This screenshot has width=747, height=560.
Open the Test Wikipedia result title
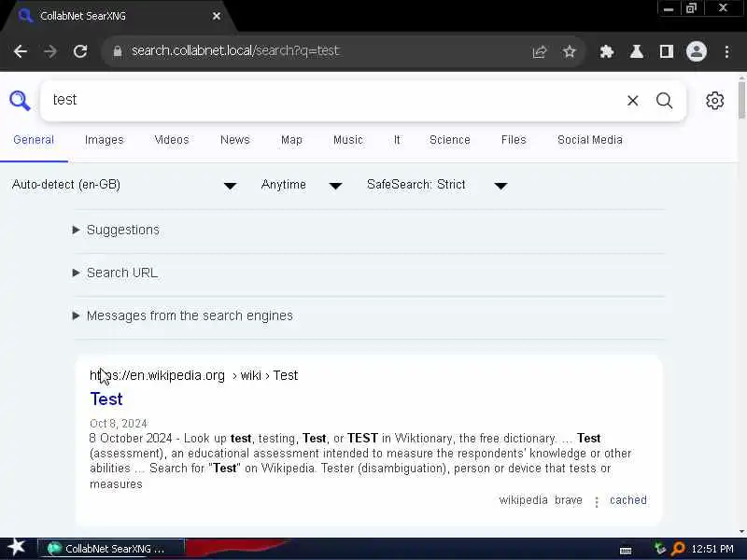(106, 399)
